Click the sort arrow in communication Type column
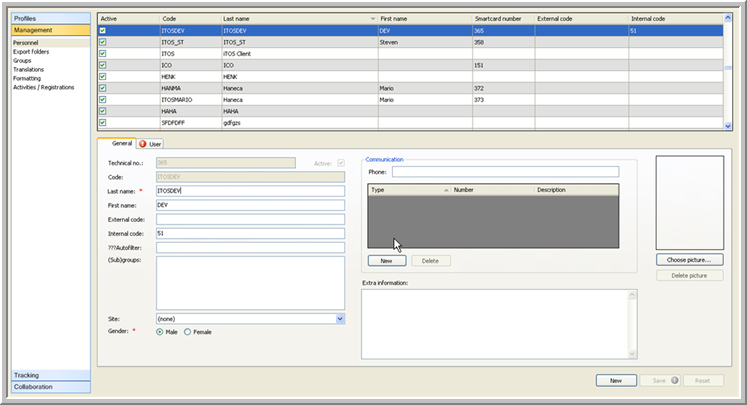Viewport: 747px width, 405px height. [446, 189]
